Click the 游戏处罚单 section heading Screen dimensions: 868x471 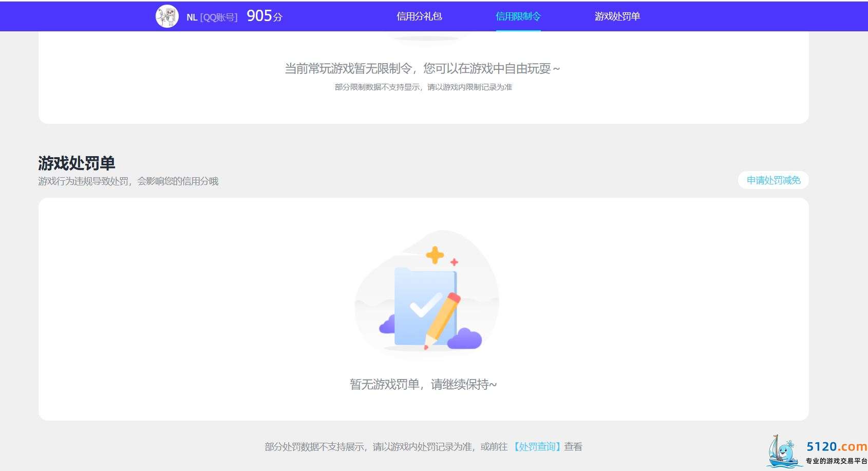(77, 163)
